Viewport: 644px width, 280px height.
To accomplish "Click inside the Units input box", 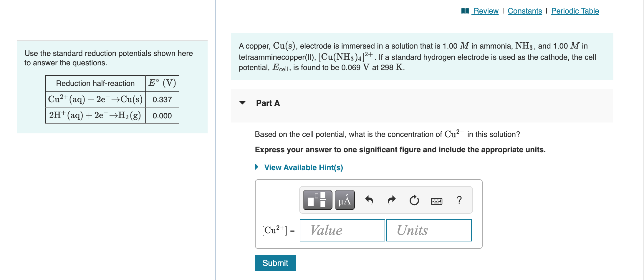I will point(429,230).
